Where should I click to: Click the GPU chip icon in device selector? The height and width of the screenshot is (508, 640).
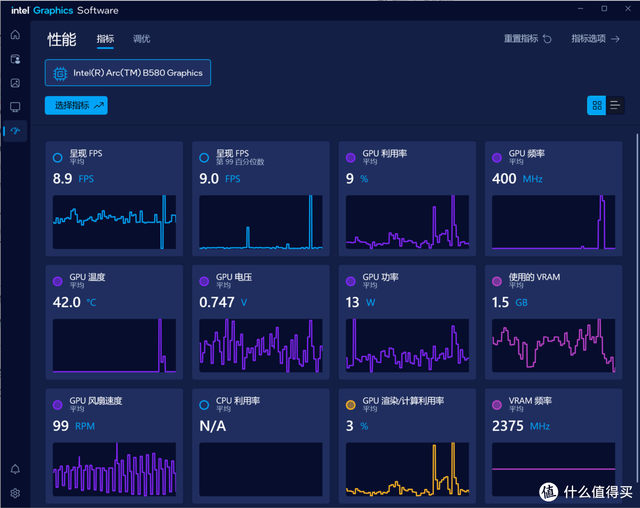tap(60, 73)
